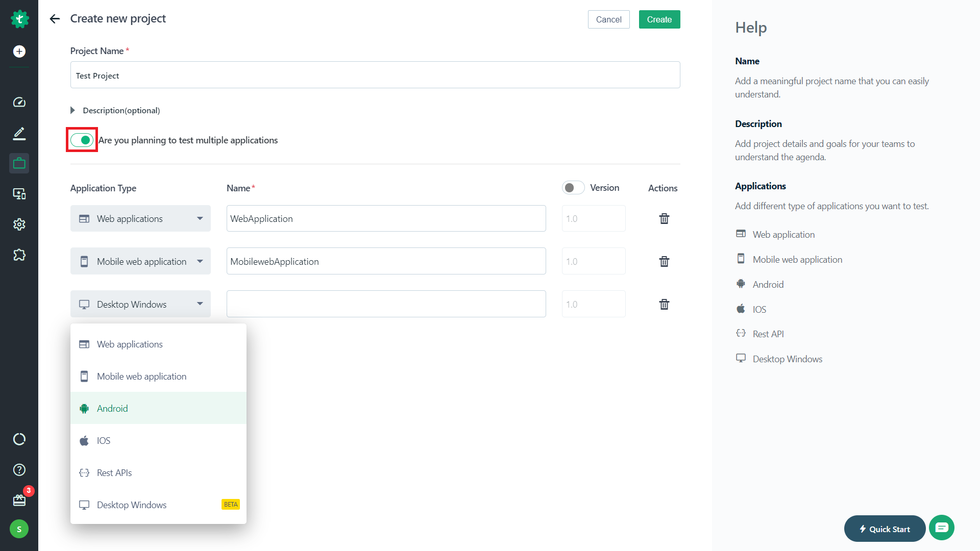The height and width of the screenshot is (551, 980).
Task: Click Mobile web application in the Help panel
Action: (x=797, y=259)
